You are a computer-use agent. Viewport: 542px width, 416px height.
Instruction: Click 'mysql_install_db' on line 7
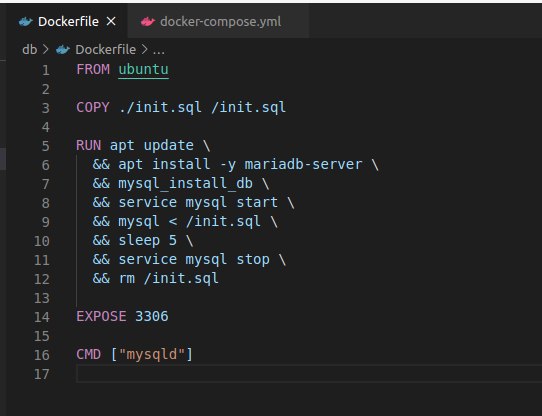(x=185, y=184)
